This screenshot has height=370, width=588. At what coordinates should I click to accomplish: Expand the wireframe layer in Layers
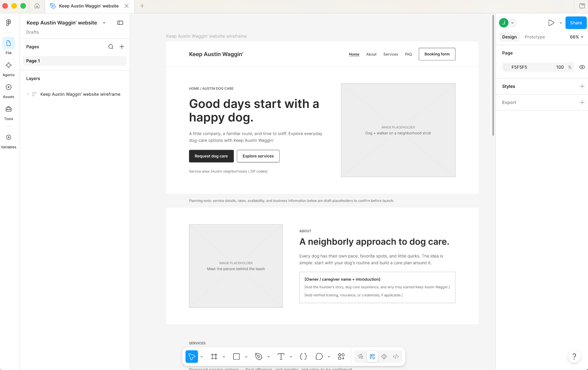(28, 94)
